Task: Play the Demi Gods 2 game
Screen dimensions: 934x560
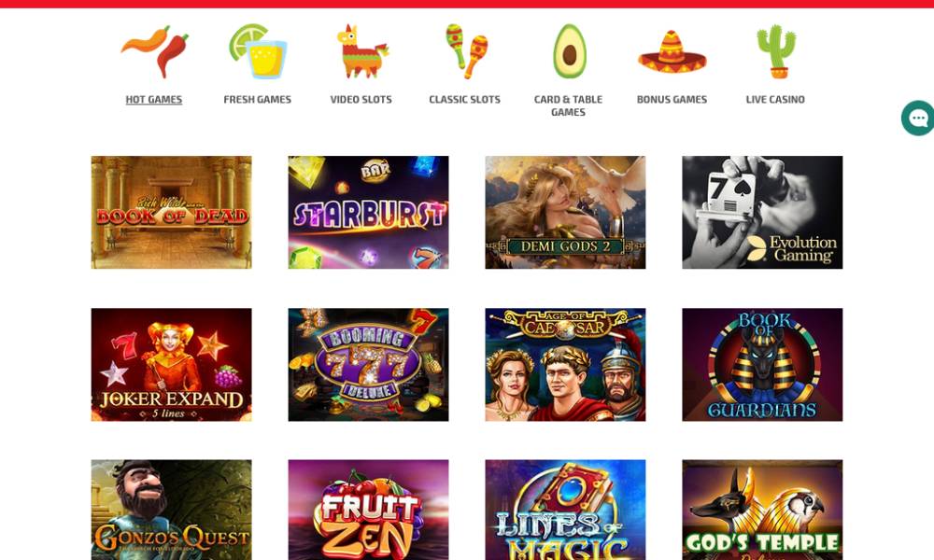Action: [565, 213]
